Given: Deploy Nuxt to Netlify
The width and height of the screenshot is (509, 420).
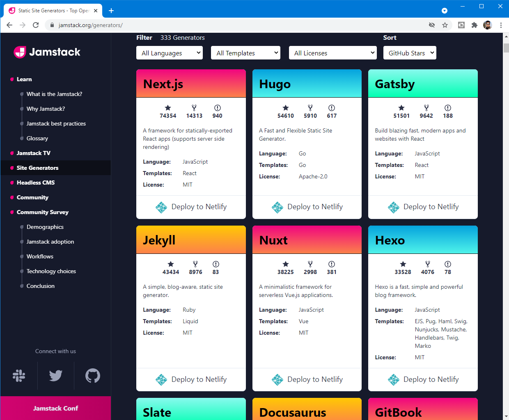Looking at the screenshot, I should [x=307, y=379].
